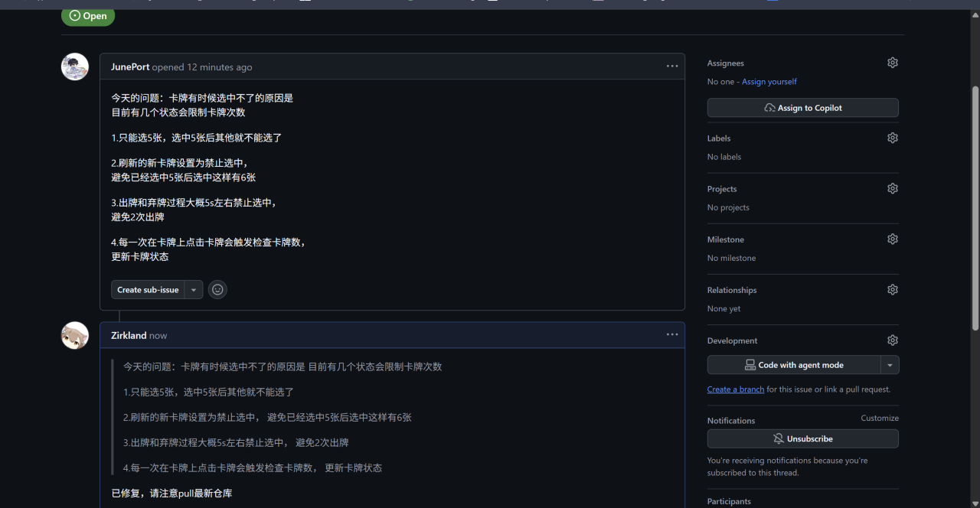Expand Code with agent mode dropdown arrow
The height and width of the screenshot is (508, 980).
pos(890,365)
